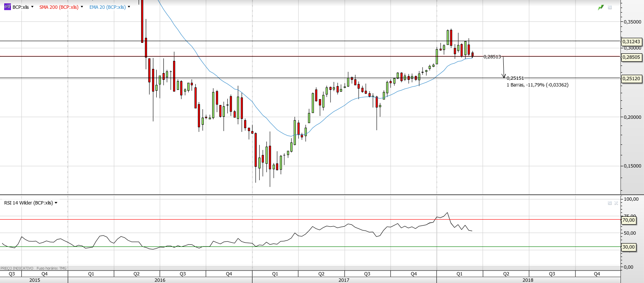
Task: Select the 0,28505 current price label
Action: pos(631,58)
